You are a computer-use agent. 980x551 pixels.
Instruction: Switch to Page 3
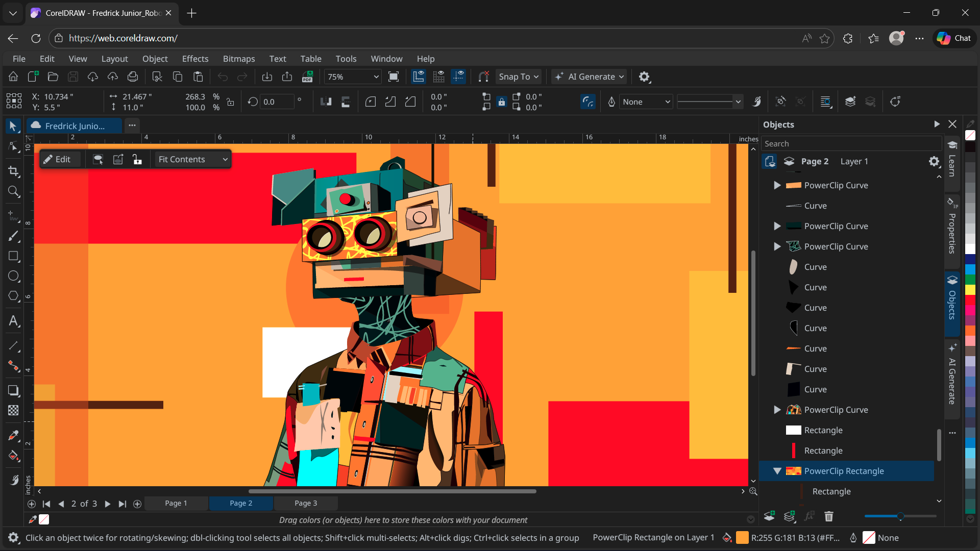pos(305,503)
